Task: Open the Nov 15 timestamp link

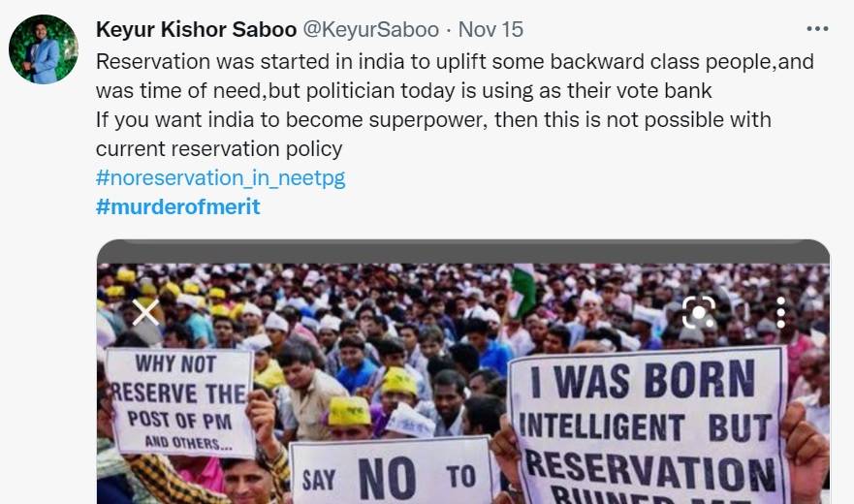Action: (x=490, y=30)
